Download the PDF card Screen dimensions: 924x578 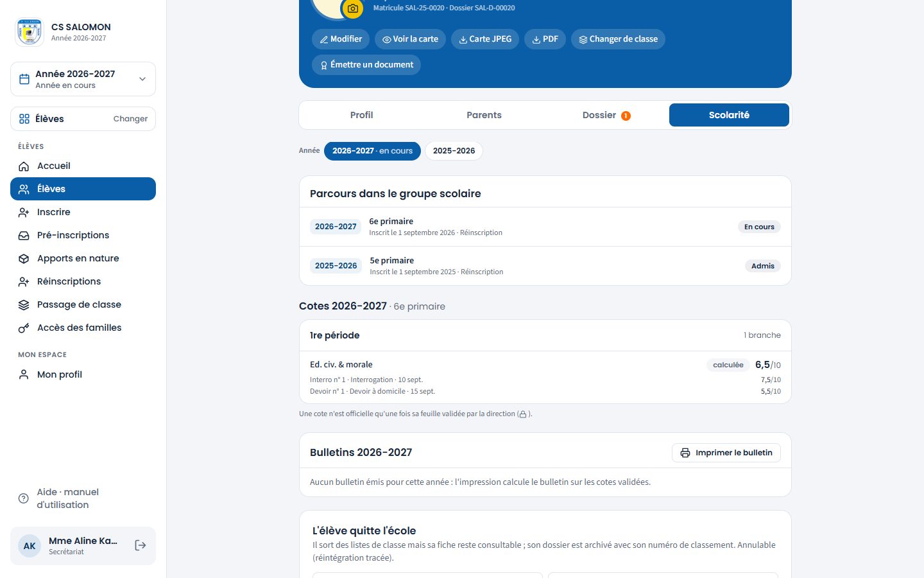pyautogui.click(x=545, y=39)
